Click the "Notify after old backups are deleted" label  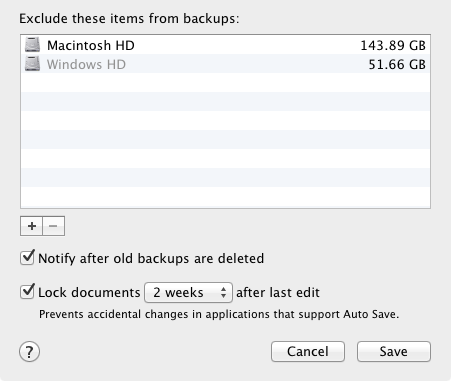(151, 259)
